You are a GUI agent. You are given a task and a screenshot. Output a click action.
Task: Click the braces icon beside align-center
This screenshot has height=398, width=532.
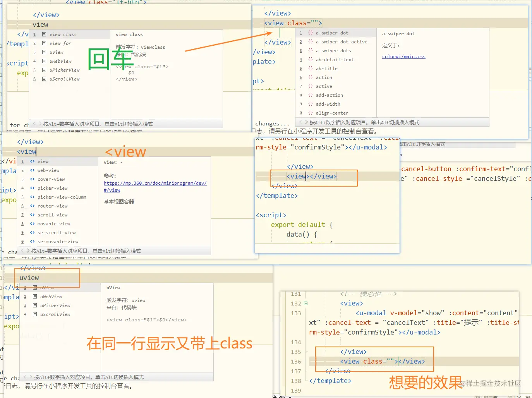[311, 113]
